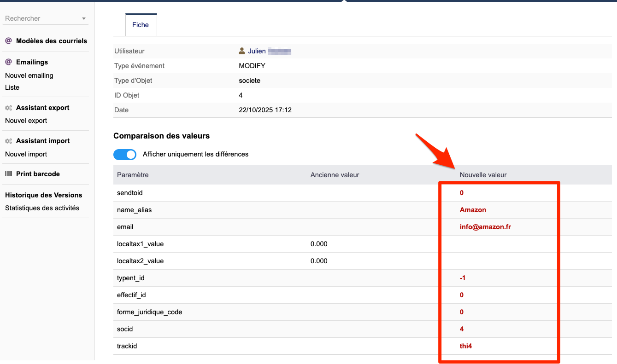The height and width of the screenshot is (364, 617).
Task: Start a Nouvel import
Action: coord(26,154)
